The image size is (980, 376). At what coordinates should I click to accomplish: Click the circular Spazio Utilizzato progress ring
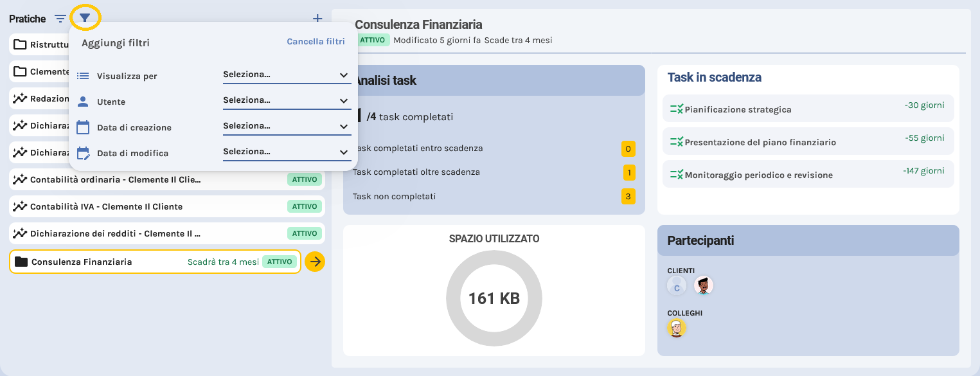tap(494, 298)
